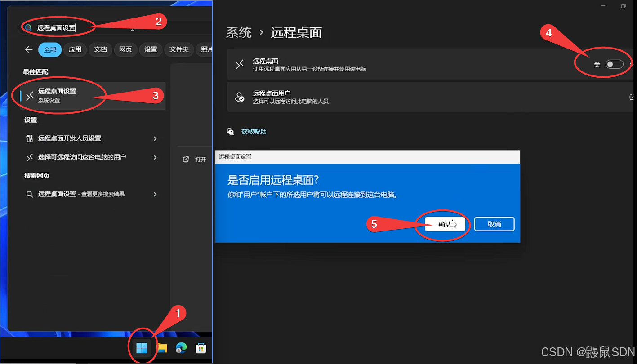637x364 pixels.
Task: Click the developer settings tools icon
Action: [x=30, y=138]
